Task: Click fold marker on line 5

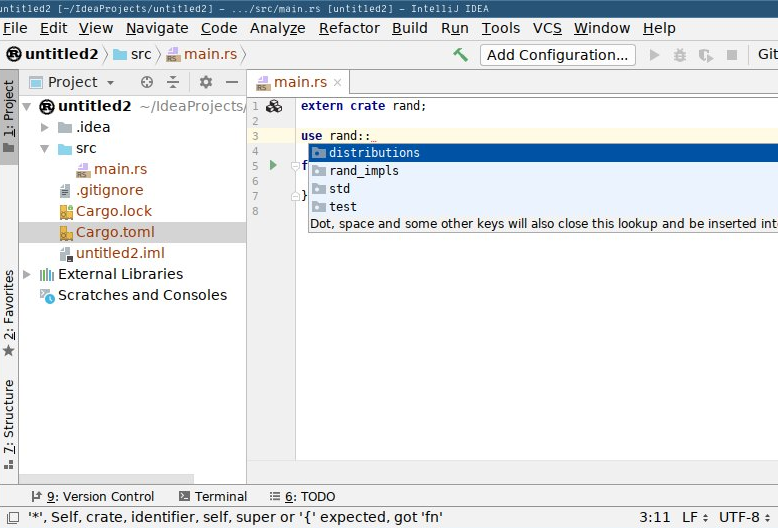Action: click(295, 166)
